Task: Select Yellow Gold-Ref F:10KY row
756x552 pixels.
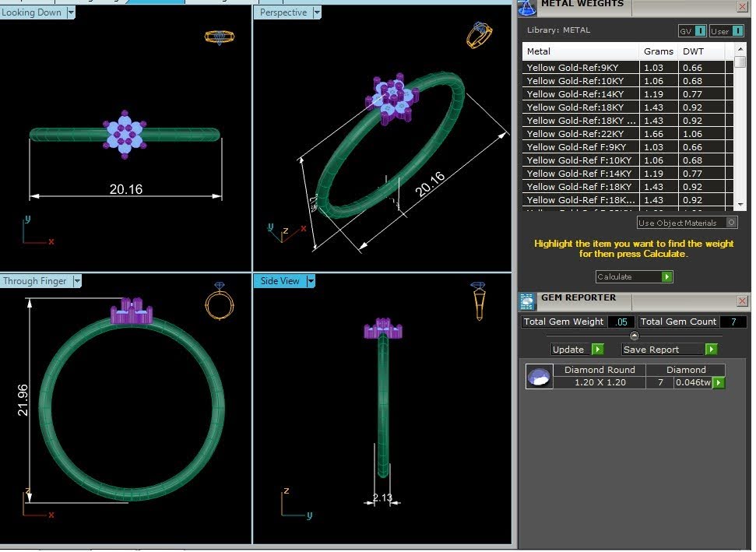Action: (x=628, y=160)
